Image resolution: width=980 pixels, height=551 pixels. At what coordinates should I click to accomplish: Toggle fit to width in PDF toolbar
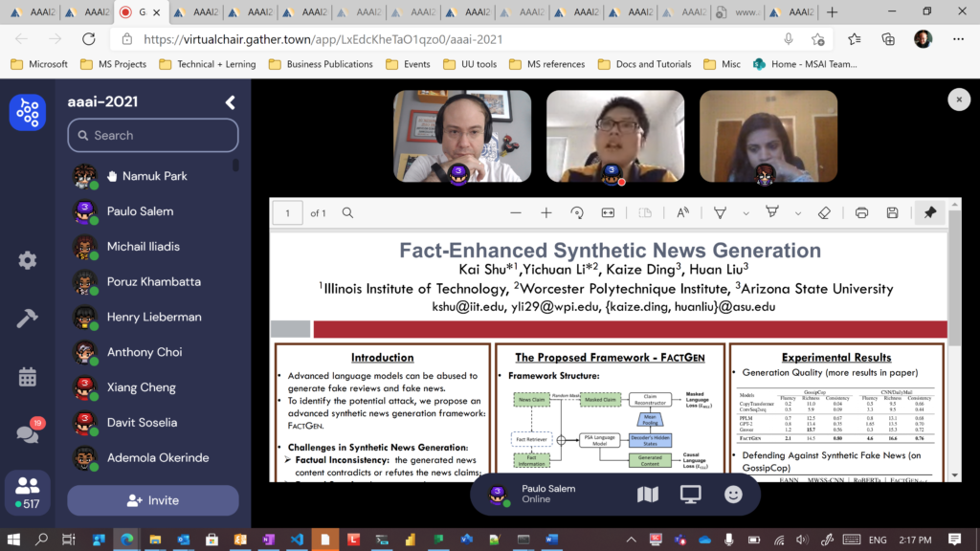pos(608,213)
